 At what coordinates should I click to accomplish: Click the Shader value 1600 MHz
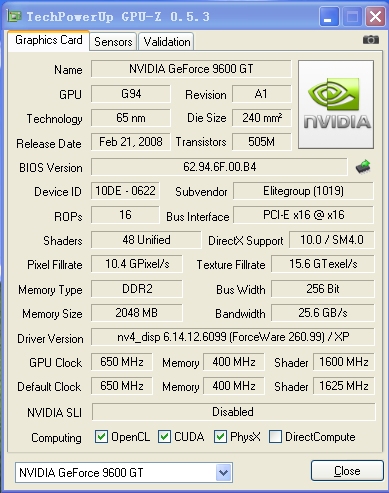344,362
